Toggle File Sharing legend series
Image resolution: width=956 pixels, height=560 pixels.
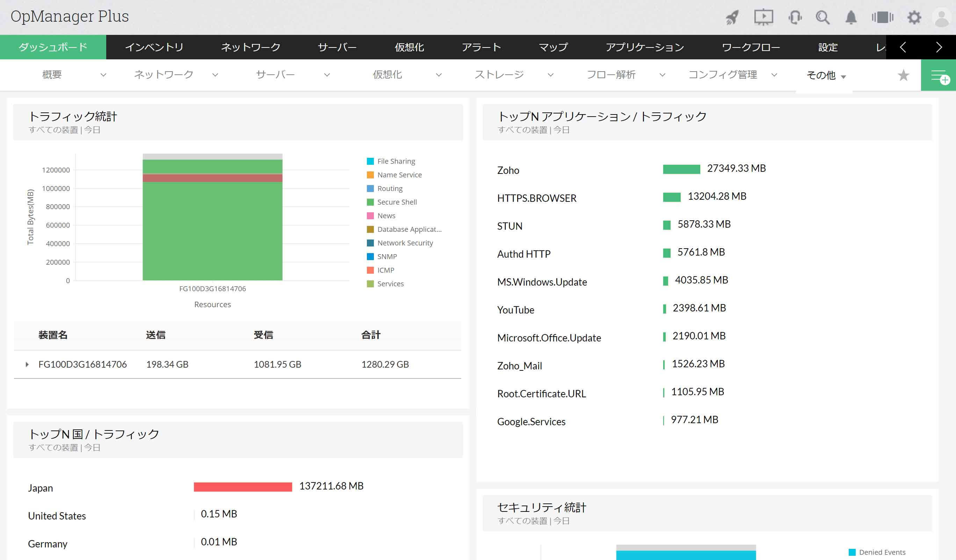point(396,161)
